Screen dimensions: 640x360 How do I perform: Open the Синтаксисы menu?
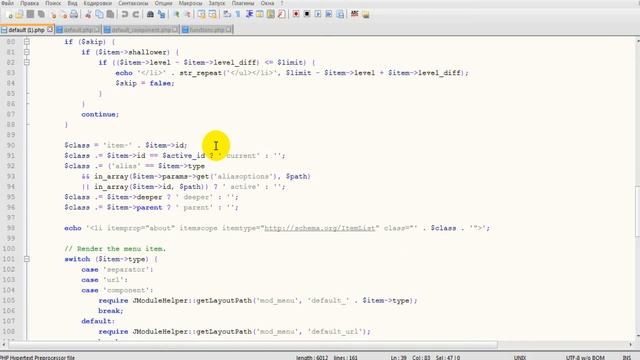(133, 3)
